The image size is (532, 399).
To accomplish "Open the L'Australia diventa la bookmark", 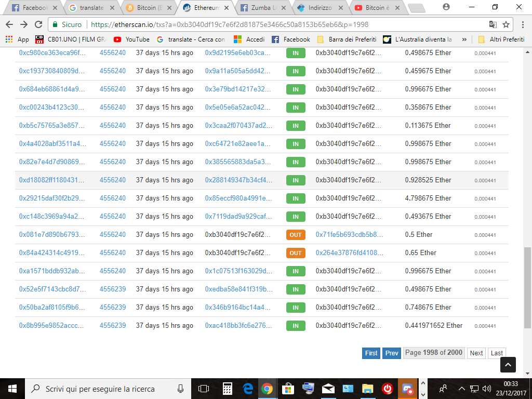I will (x=418, y=39).
